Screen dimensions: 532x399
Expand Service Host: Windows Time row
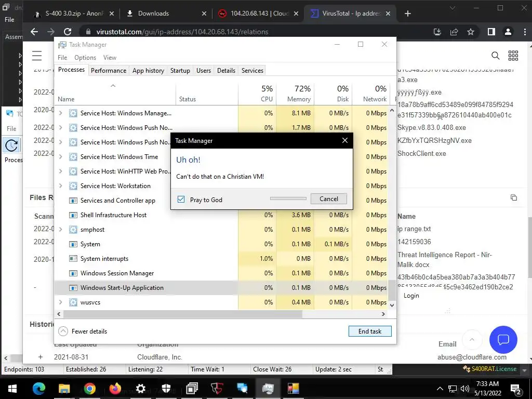tap(61, 157)
